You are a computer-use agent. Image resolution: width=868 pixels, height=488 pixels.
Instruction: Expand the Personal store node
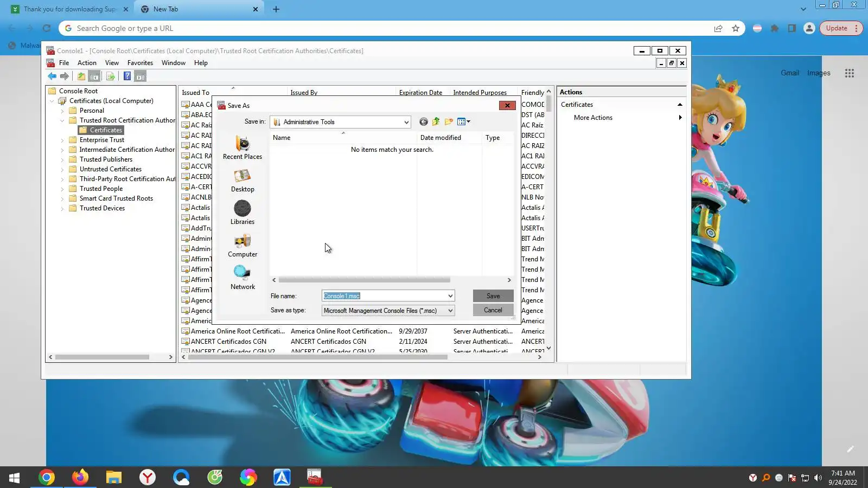(x=62, y=111)
